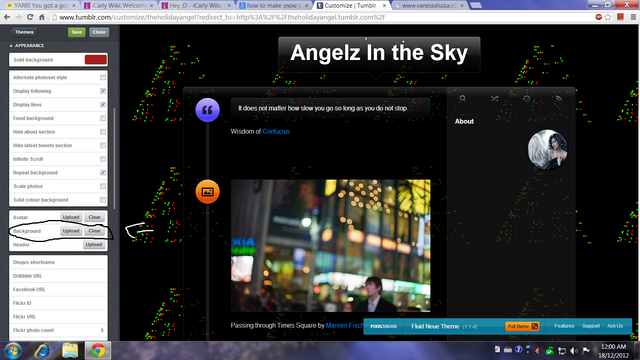Open Google Chrome from the taskbar

98,351
